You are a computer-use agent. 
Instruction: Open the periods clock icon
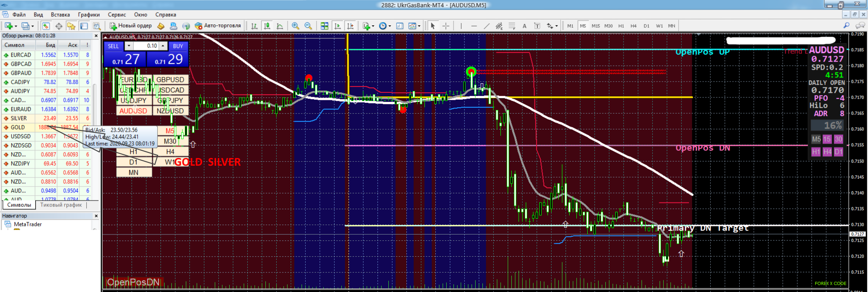tap(383, 26)
